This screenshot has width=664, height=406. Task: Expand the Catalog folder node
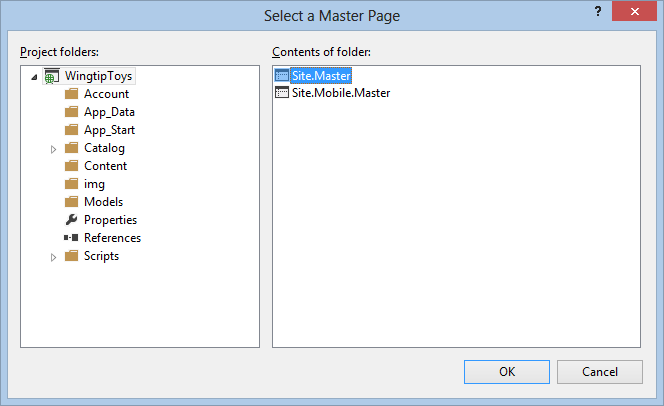(54, 149)
